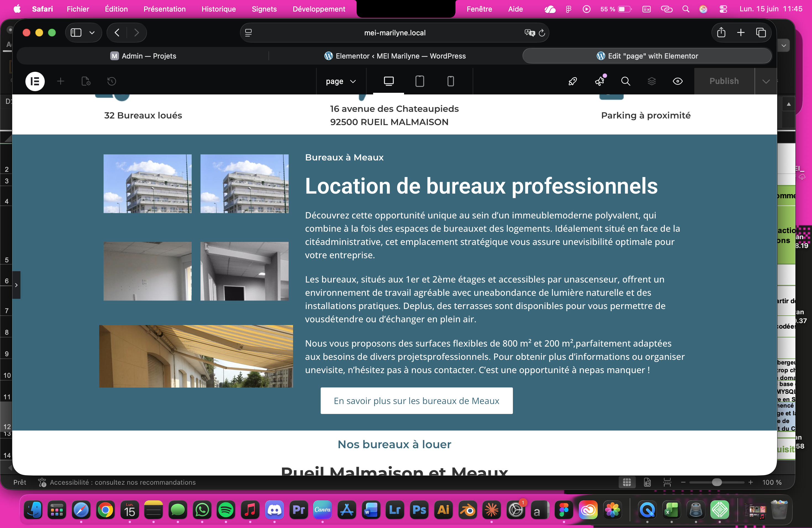The image size is (812, 528).
Task: Expand the collapsed Elementor side panel
Action: [16, 285]
